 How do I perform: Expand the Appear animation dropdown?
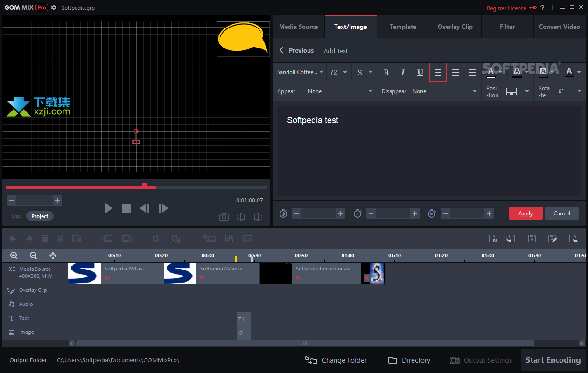point(340,91)
